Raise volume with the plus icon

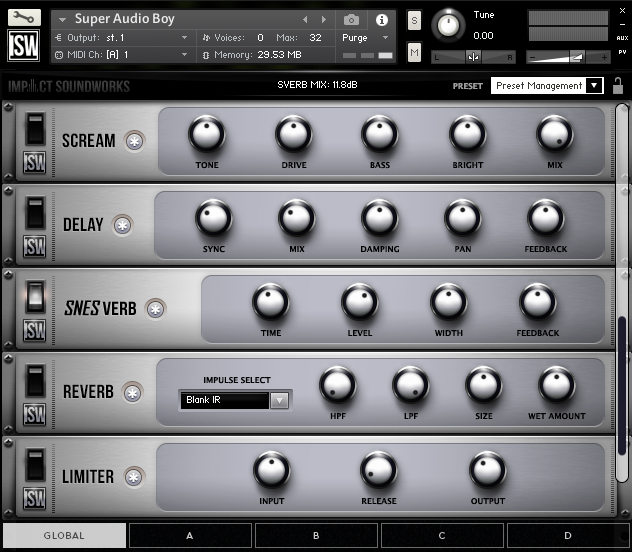(604, 58)
